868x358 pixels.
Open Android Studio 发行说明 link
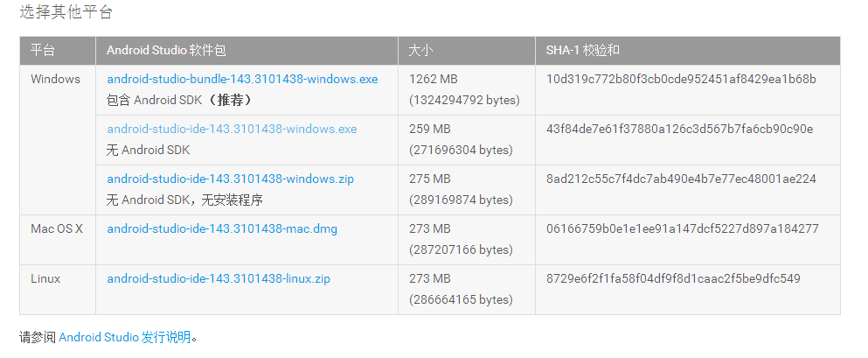point(125,336)
